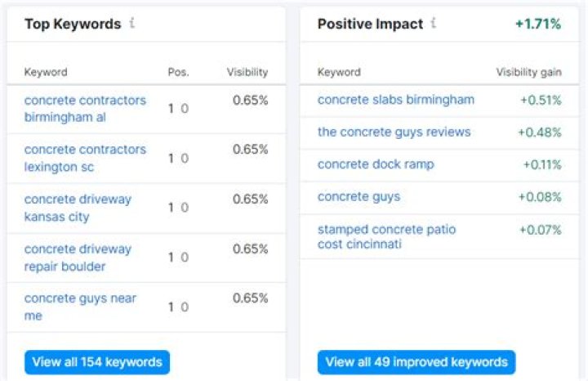Select the concrete guys reviews link
This screenshot has height=381, width=588.
click(x=394, y=132)
